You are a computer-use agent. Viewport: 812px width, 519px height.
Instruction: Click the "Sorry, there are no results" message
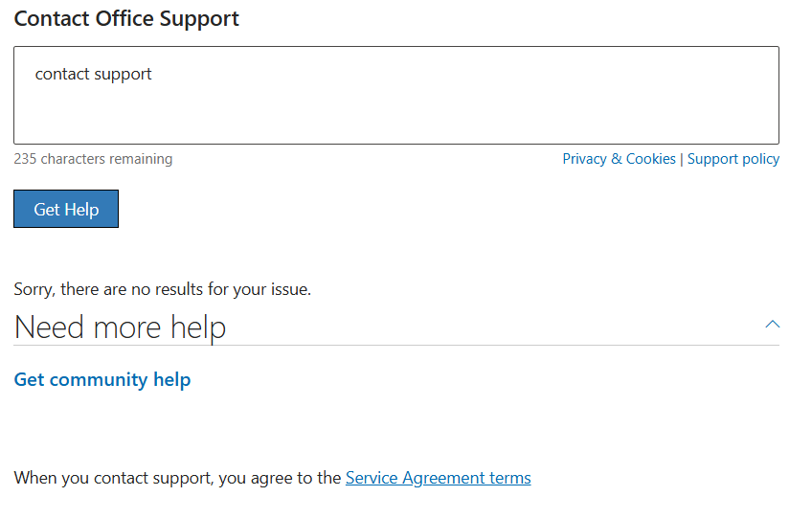tap(162, 288)
